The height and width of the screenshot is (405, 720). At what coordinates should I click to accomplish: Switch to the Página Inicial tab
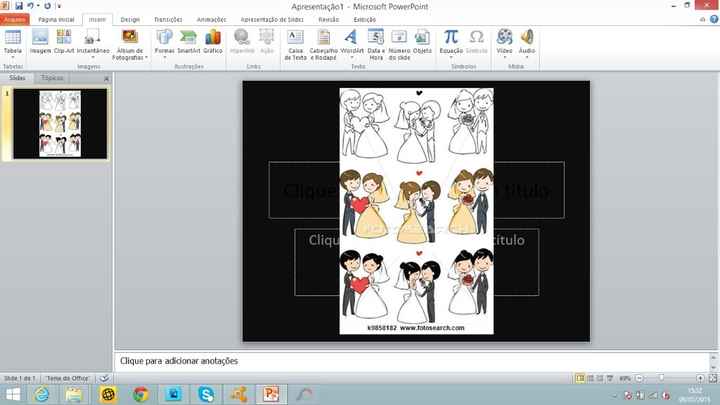pos(56,20)
